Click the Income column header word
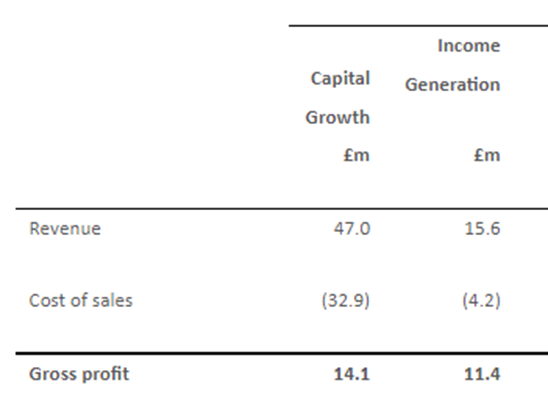The image size is (548, 416). click(469, 46)
